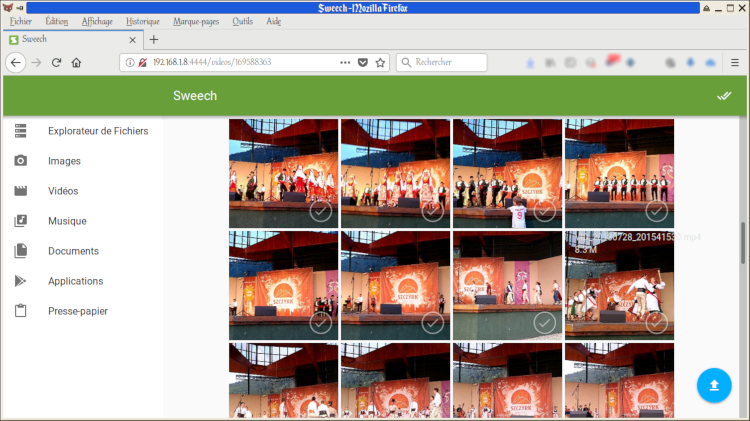Open the Affichage menu

tap(97, 22)
